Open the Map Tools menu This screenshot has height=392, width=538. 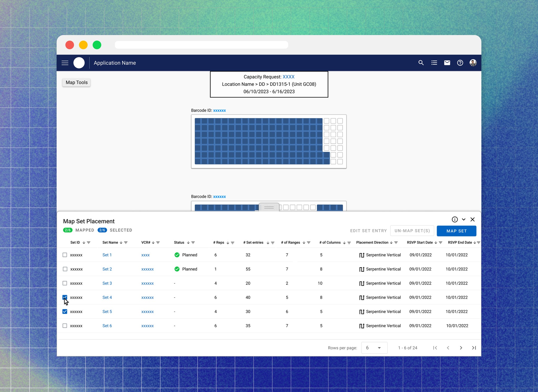76,82
